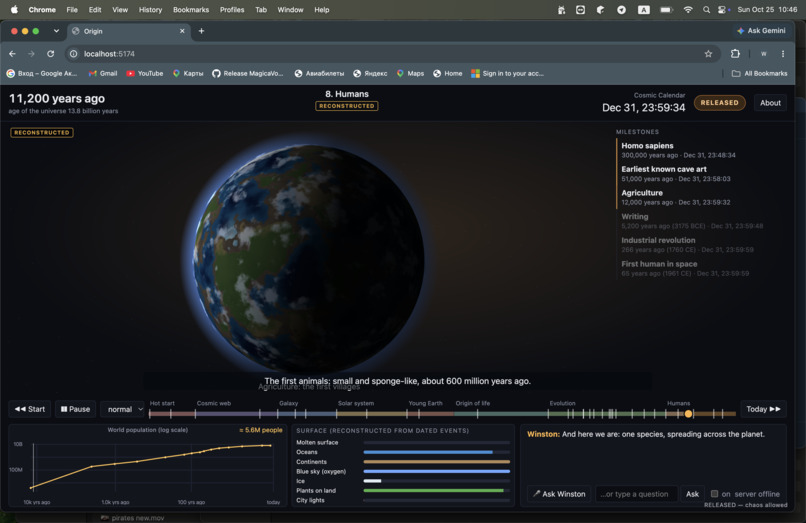Click Ask Gemini button
Image resolution: width=806 pixels, height=523 pixels.
click(x=761, y=31)
